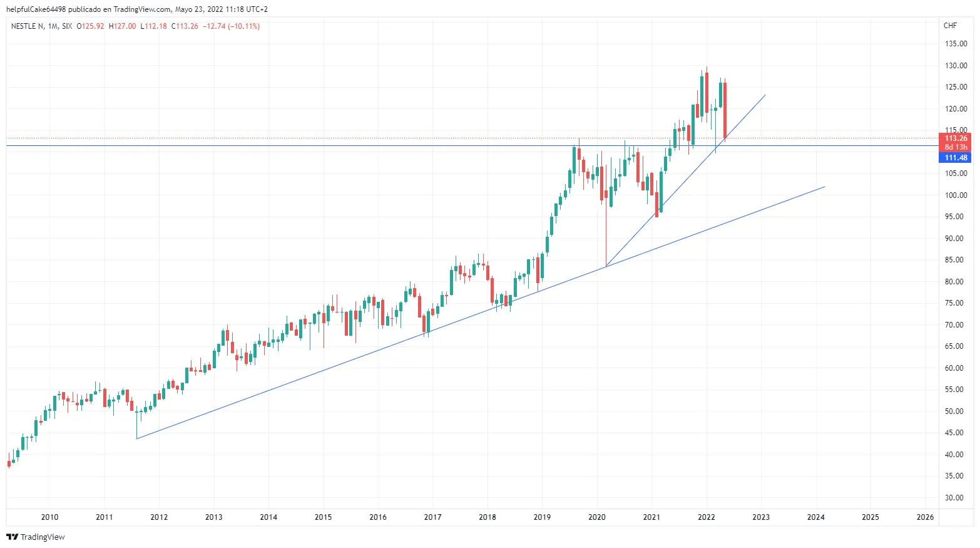Click the 2015 year label on time axis
This screenshot has width=980, height=548.
(x=323, y=517)
